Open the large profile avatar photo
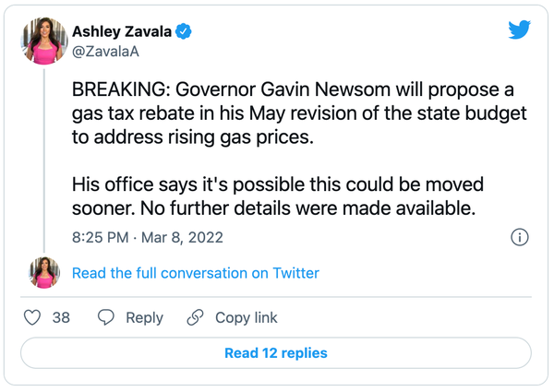This screenshot has height=392, width=554. pos(44,41)
